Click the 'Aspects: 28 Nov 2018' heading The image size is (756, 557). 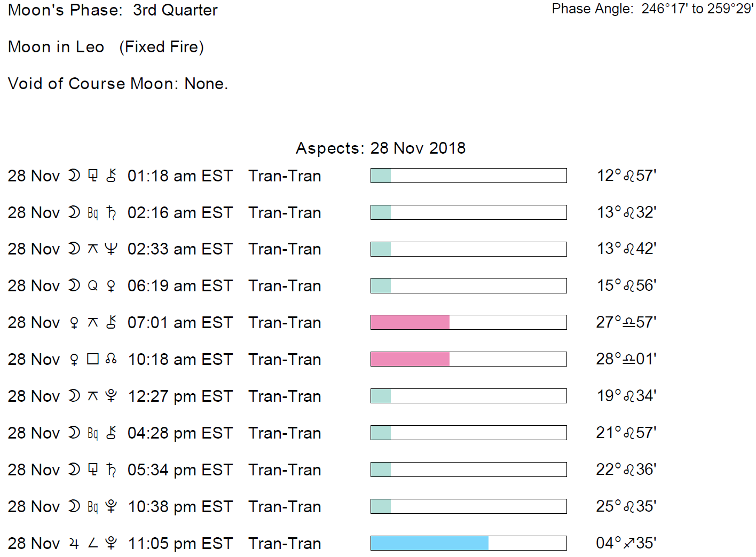(380, 148)
